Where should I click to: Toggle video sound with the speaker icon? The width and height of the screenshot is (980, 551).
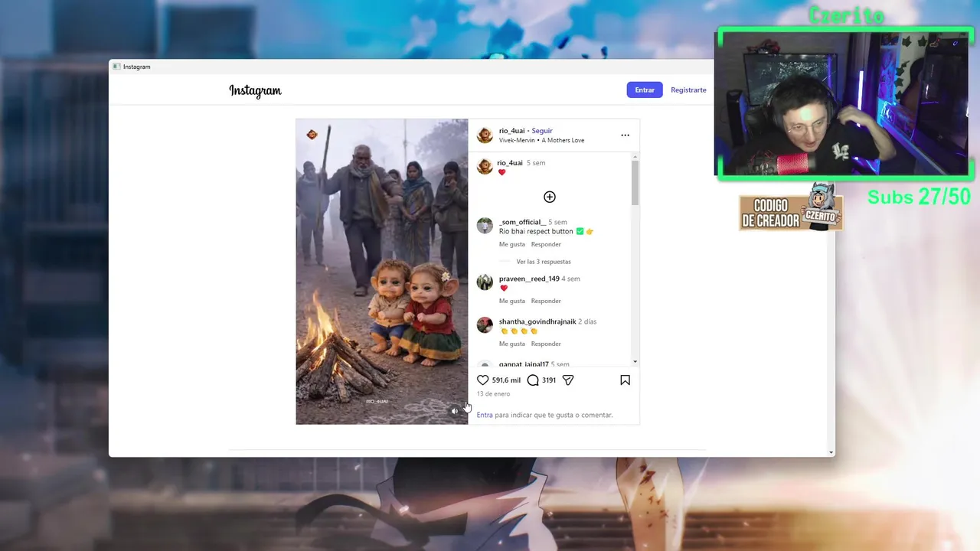click(x=455, y=411)
